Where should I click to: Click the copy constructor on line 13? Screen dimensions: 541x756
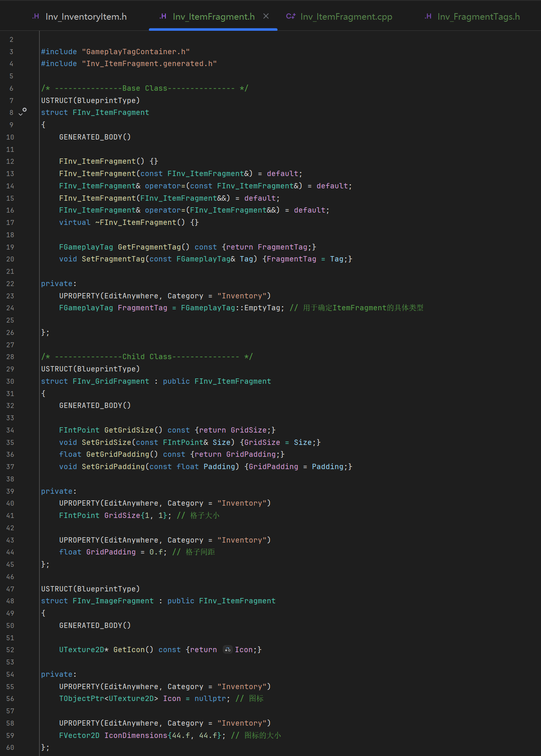(181, 174)
